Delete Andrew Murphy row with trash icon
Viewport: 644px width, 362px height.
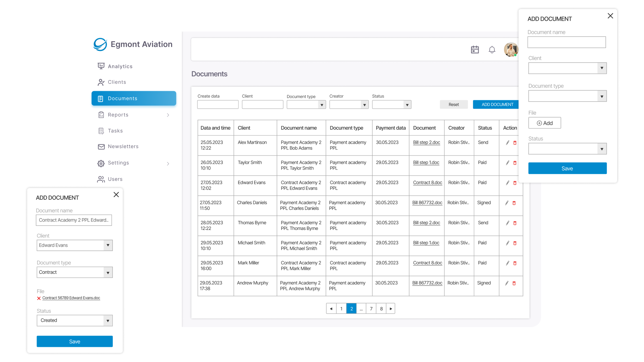pos(514,283)
